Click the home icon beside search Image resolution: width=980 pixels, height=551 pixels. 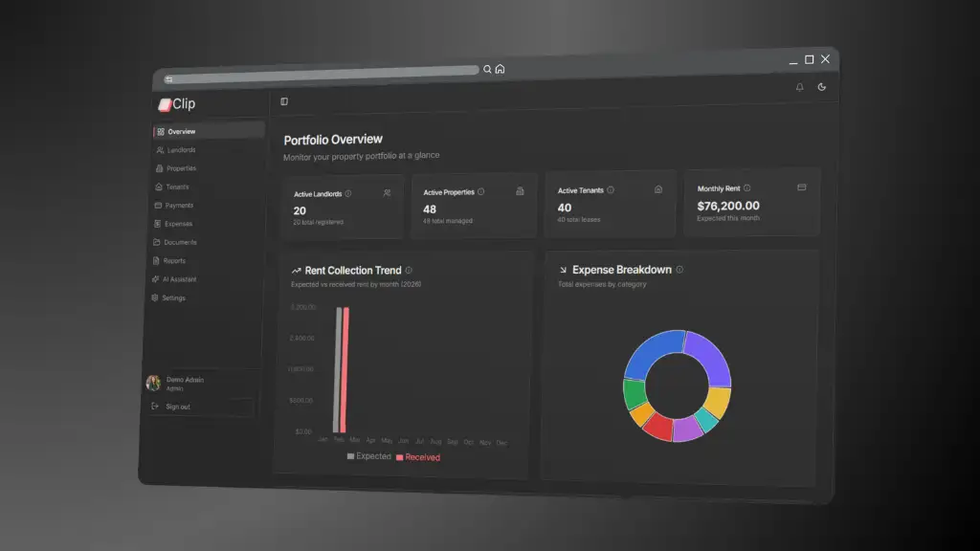tap(500, 69)
